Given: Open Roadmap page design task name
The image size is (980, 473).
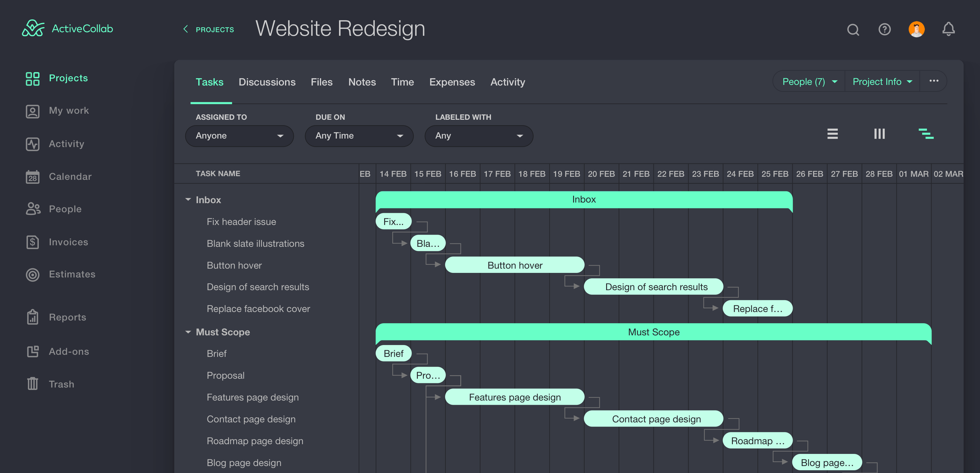Looking at the screenshot, I should coord(255,441).
